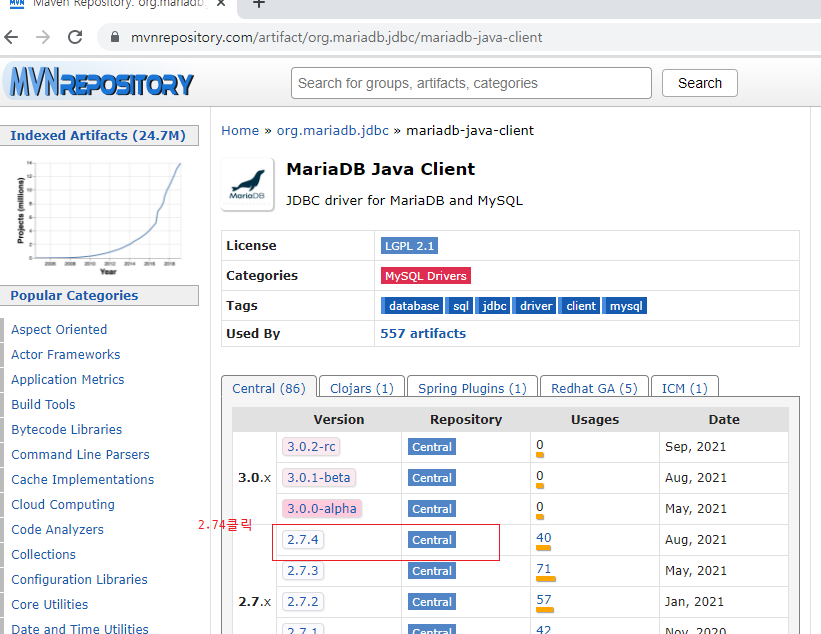Open Popular Categories heading link

pos(74,295)
